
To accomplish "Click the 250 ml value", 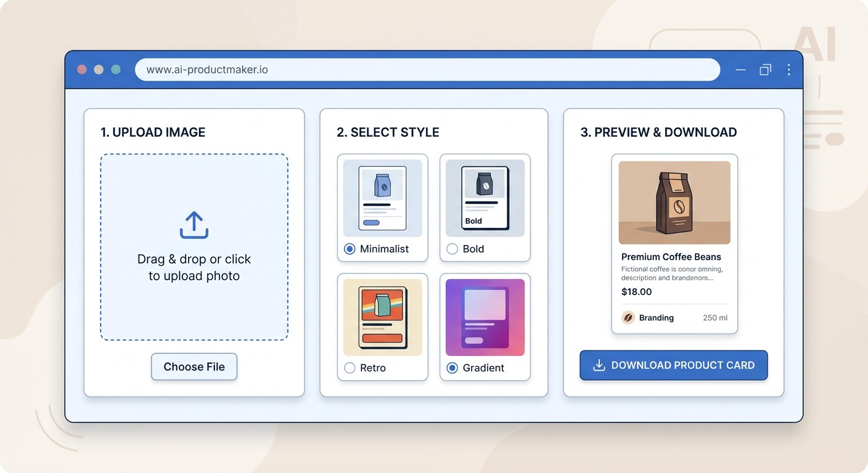I will tap(715, 318).
